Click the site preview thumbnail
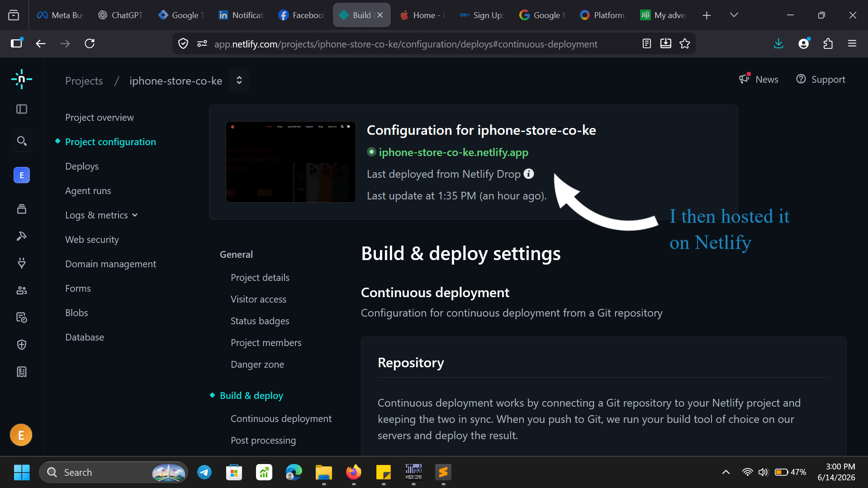The image size is (868, 488). tap(291, 162)
